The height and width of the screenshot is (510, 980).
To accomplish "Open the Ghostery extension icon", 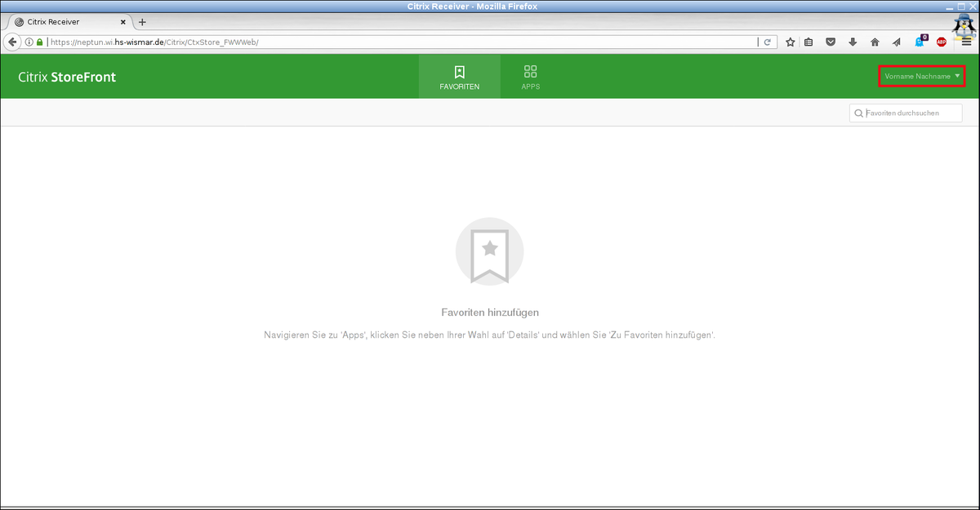I will click(920, 42).
